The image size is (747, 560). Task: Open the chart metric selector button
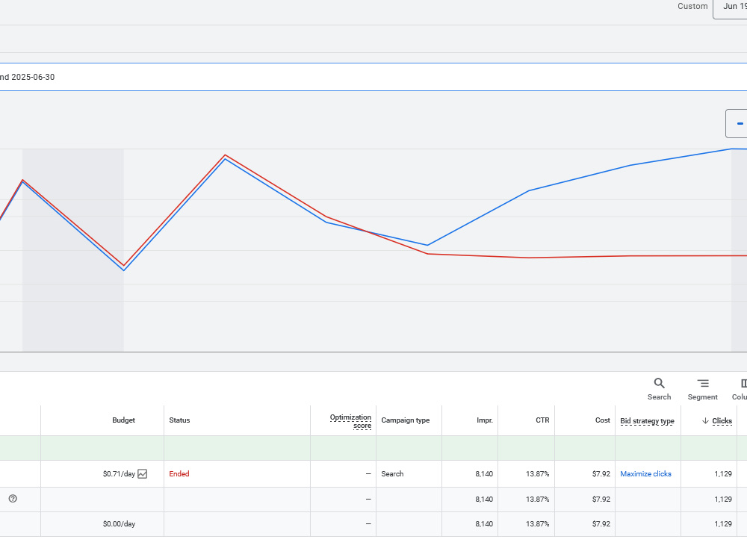(737, 123)
